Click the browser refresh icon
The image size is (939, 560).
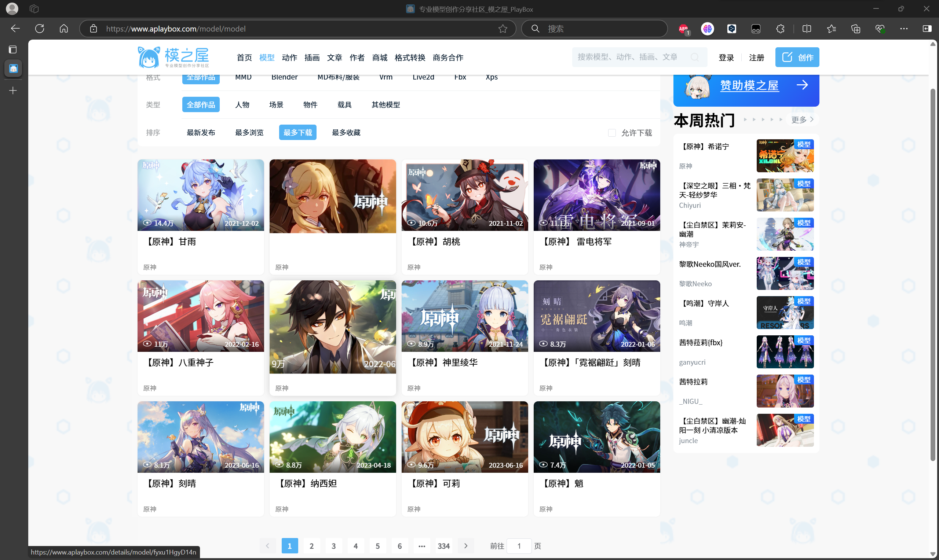click(40, 29)
